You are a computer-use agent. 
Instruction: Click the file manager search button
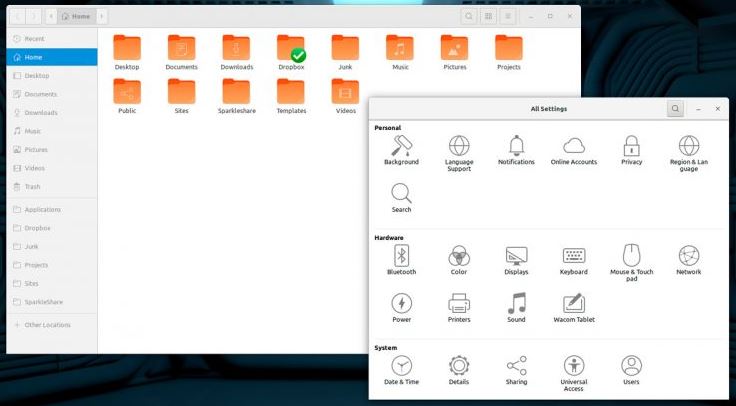tap(469, 17)
